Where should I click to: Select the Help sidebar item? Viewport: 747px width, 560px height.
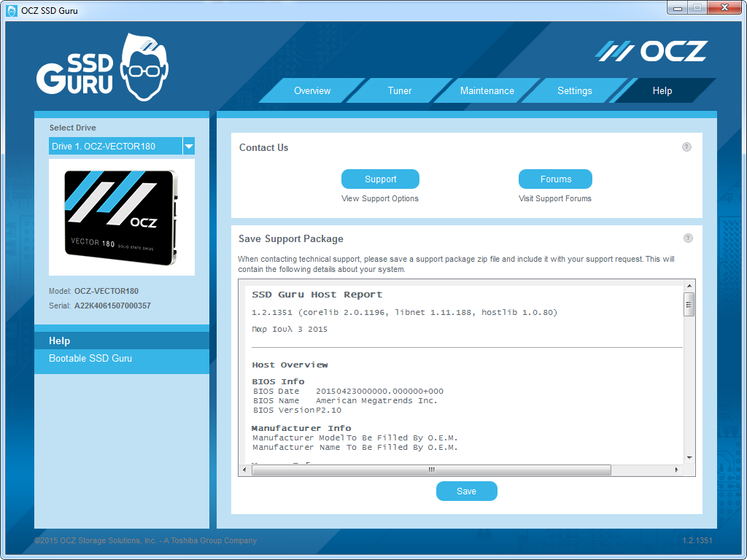tap(122, 341)
